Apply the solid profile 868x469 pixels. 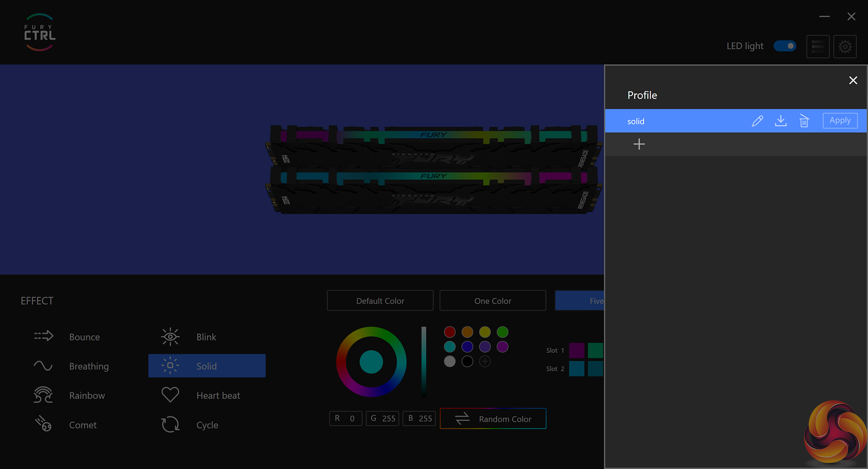(840, 121)
